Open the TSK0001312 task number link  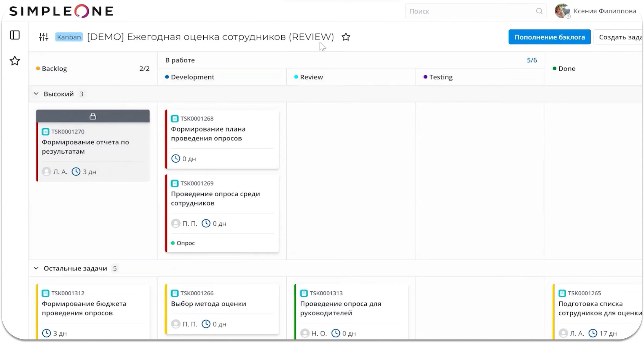68,293
